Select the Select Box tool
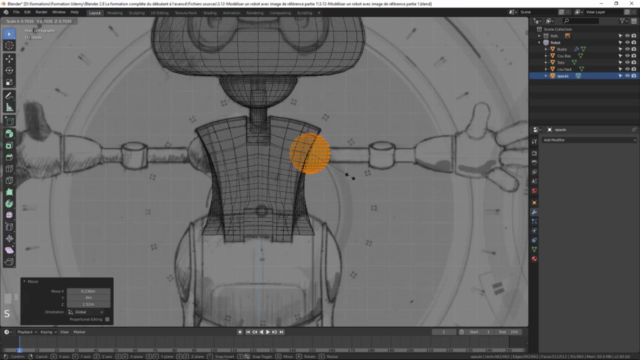Viewport: 640px width, 360px height. [9, 34]
